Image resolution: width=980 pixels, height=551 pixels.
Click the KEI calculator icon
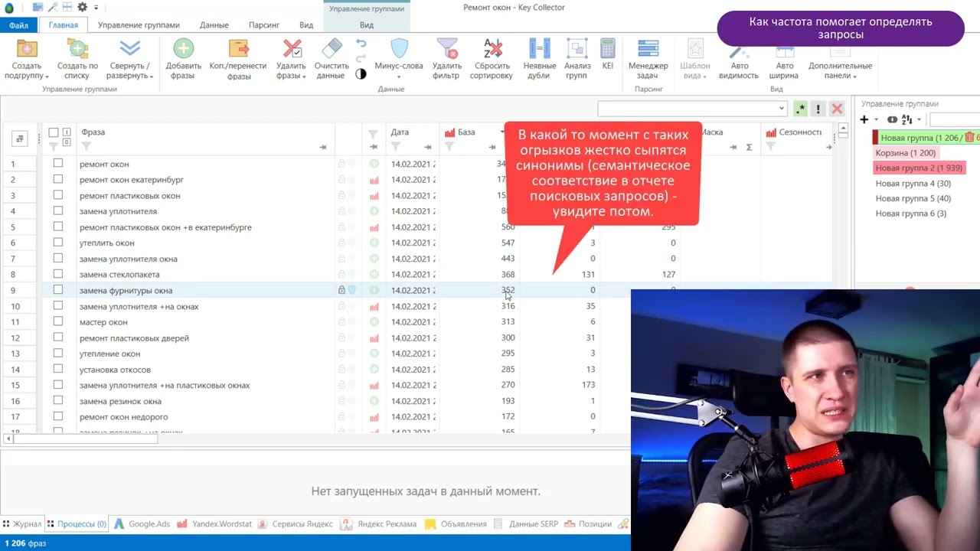click(607, 49)
